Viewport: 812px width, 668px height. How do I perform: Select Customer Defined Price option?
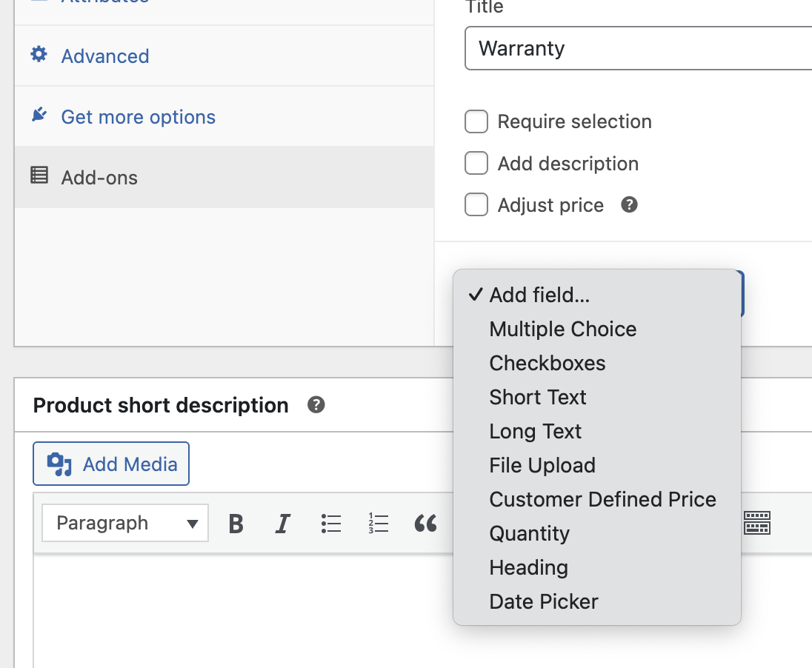click(602, 500)
